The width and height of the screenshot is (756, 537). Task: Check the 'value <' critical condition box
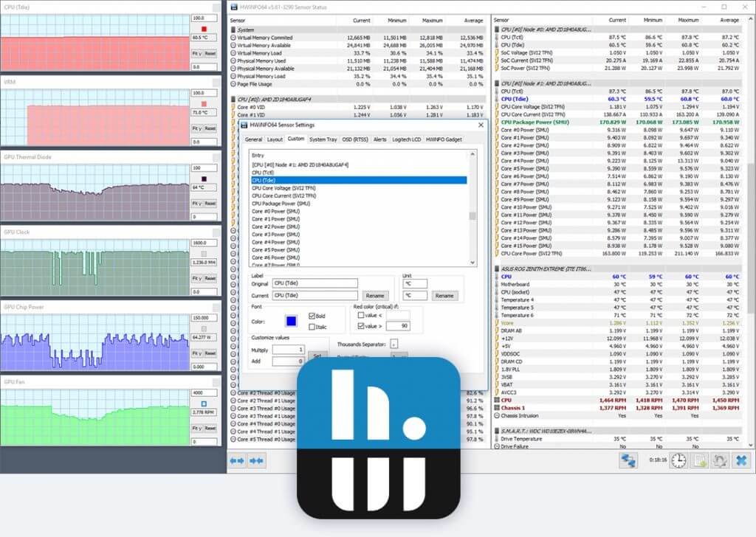click(361, 315)
